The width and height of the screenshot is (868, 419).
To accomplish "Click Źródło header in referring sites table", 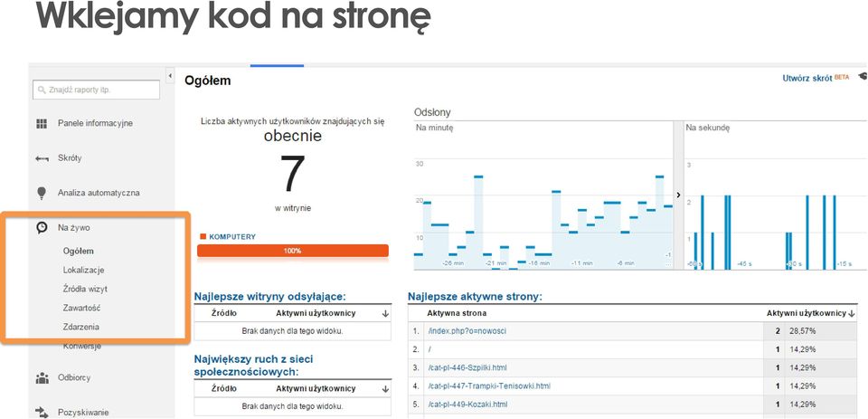I will pos(224,313).
